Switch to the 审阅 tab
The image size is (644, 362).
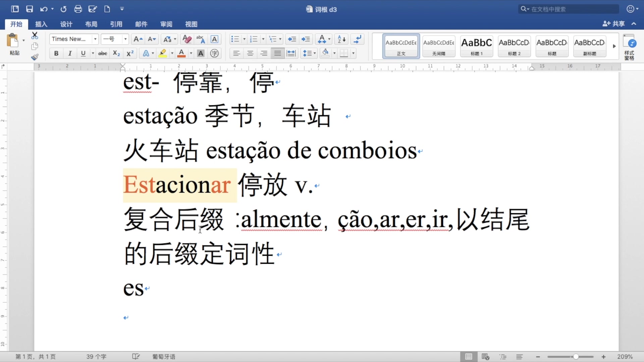(166, 24)
